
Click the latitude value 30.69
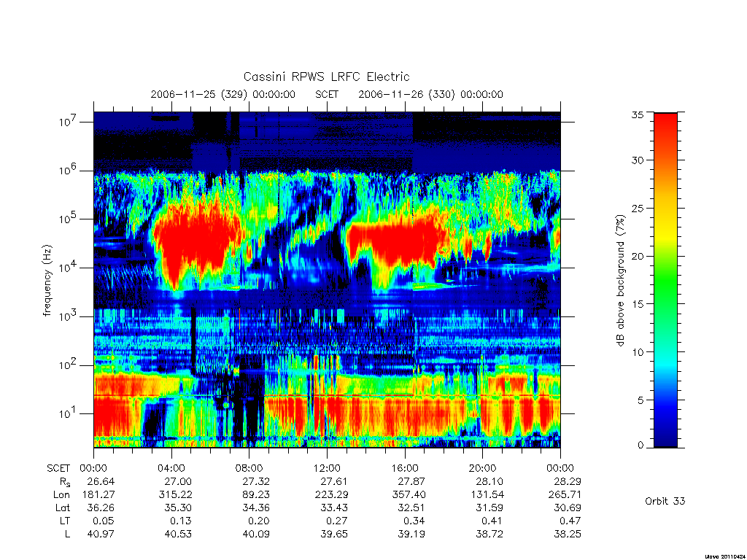point(567,507)
